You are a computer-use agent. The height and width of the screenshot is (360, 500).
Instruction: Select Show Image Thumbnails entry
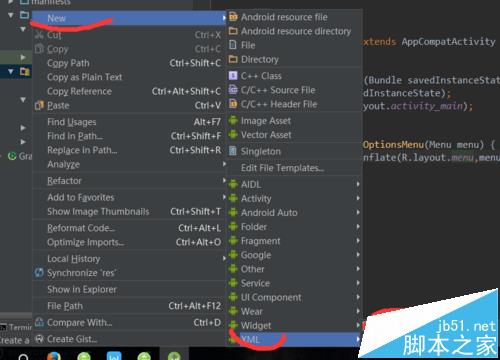coord(129,211)
